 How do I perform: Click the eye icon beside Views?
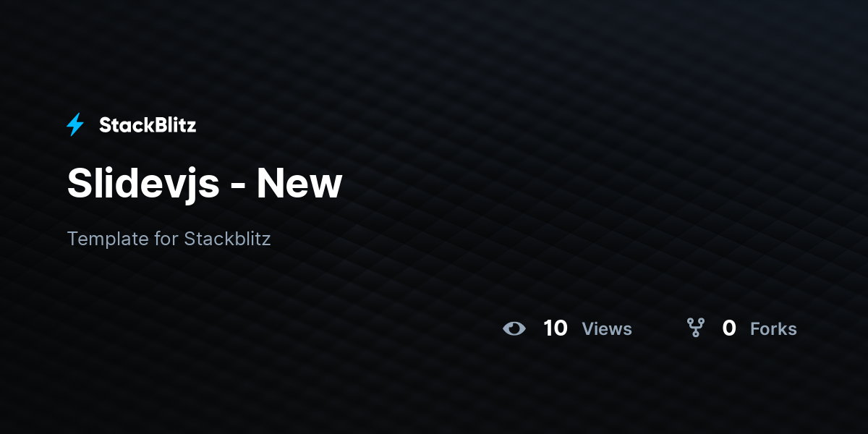(514, 328)
